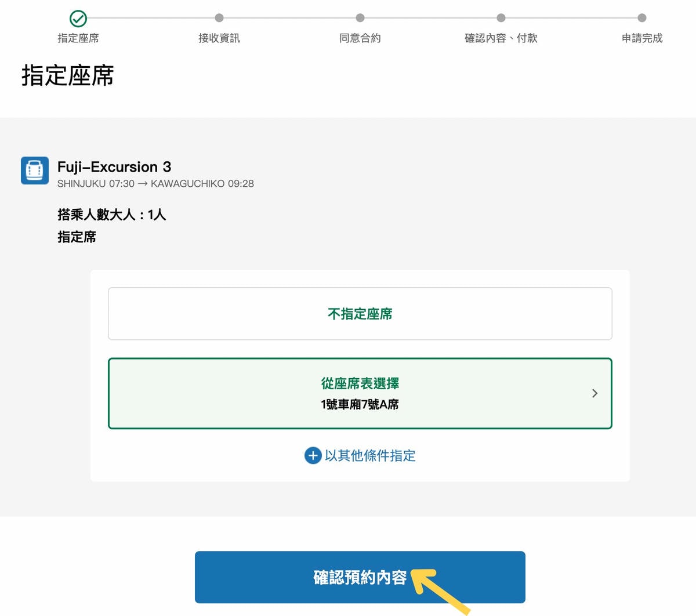Open seat map via 從座席表選擇
This screenshot has width=696, height=616.
tap(360, 393)
